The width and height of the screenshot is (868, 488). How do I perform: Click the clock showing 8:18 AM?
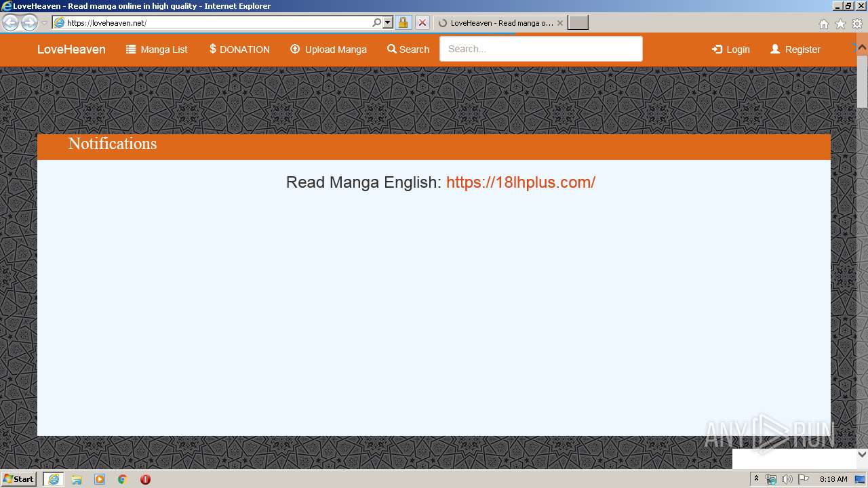pyautogui.click(x=833, y=479)
